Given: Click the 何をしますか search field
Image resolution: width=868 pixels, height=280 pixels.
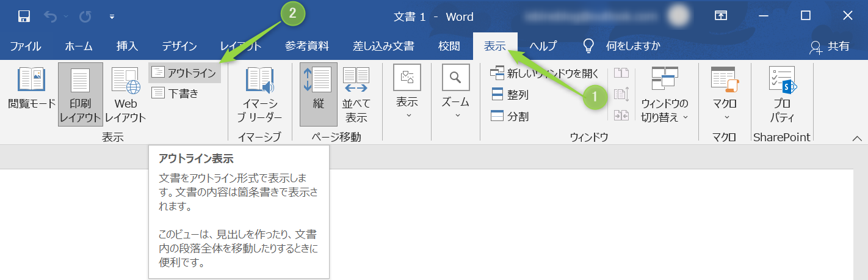Looking at the screenshot, I should [632, 46].
